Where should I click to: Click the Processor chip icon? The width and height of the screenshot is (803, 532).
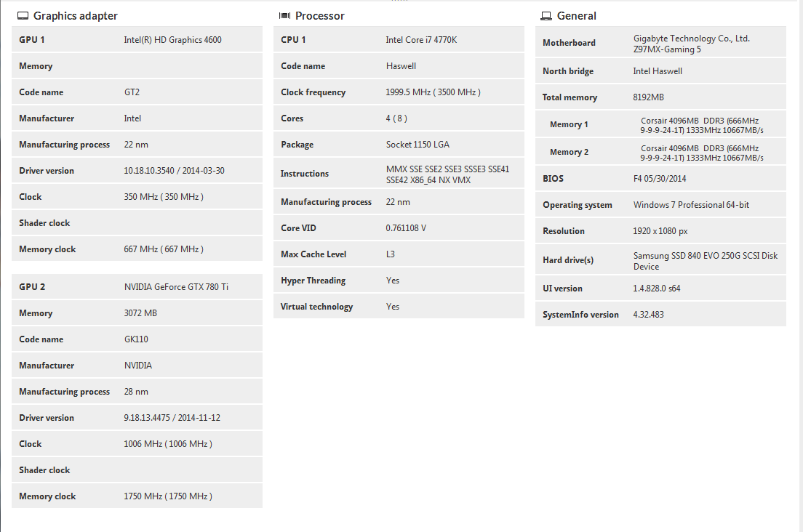pos(284,16)
